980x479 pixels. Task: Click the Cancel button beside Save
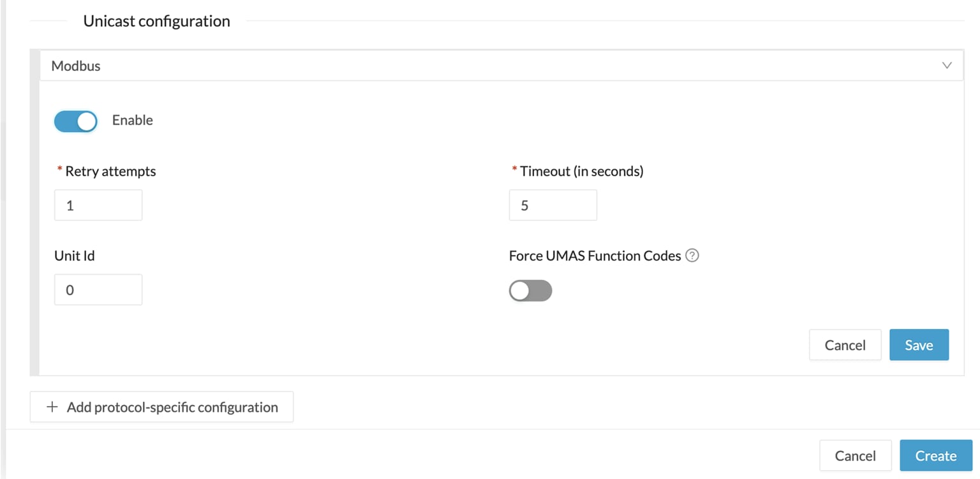pos(845,345)
